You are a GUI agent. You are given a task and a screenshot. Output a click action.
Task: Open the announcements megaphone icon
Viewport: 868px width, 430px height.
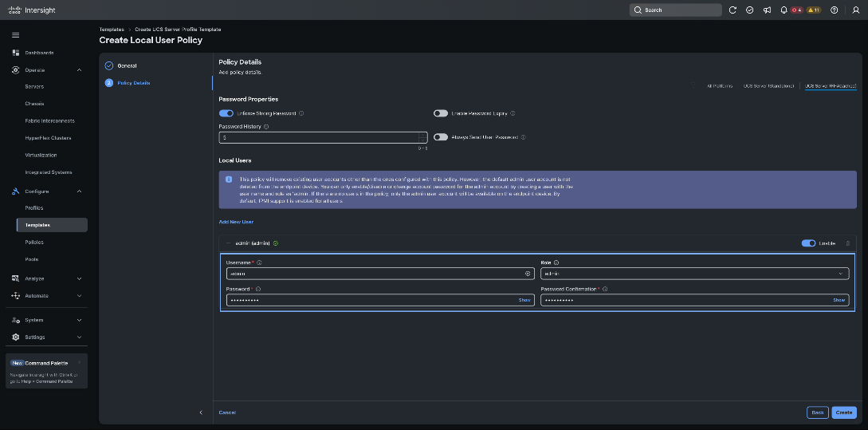point(767,10)
